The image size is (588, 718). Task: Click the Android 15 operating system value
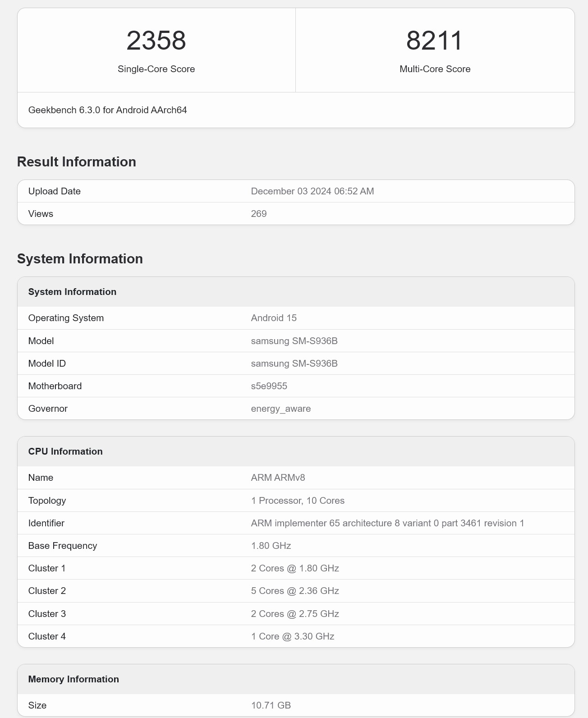coord(274,318)
